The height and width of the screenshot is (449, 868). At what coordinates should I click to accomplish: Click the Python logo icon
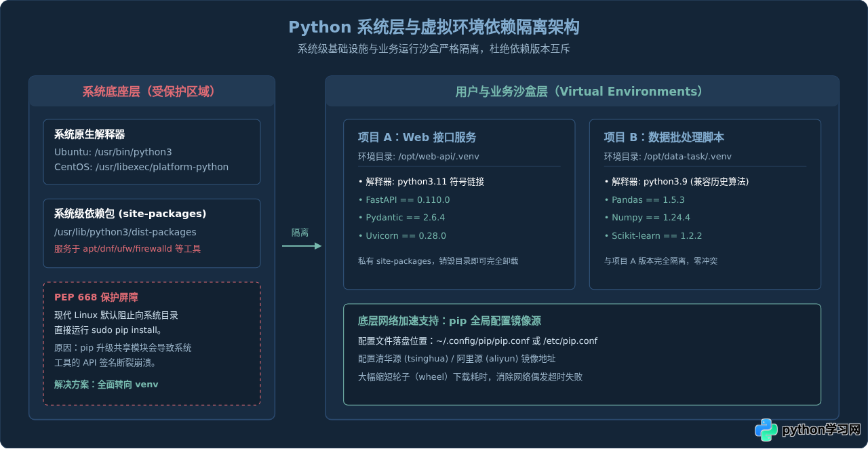(766, 429)
